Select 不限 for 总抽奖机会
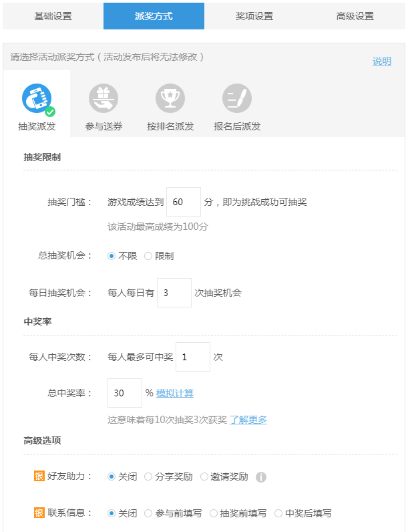 point(112,256)
